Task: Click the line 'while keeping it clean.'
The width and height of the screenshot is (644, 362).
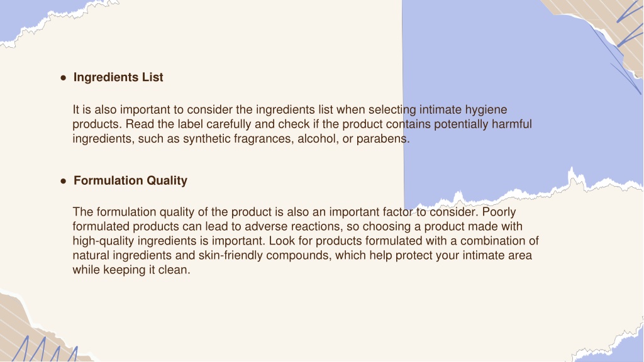Action: tap(131, 270)
